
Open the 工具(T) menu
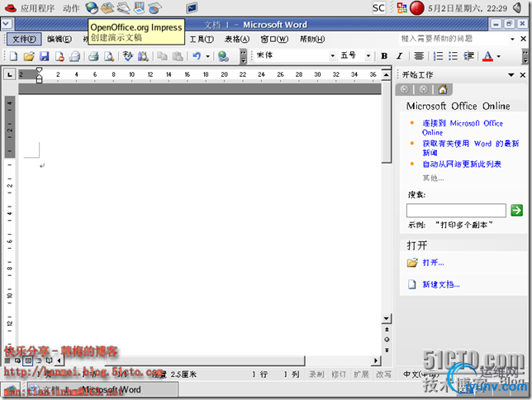[x=202, y=39]
